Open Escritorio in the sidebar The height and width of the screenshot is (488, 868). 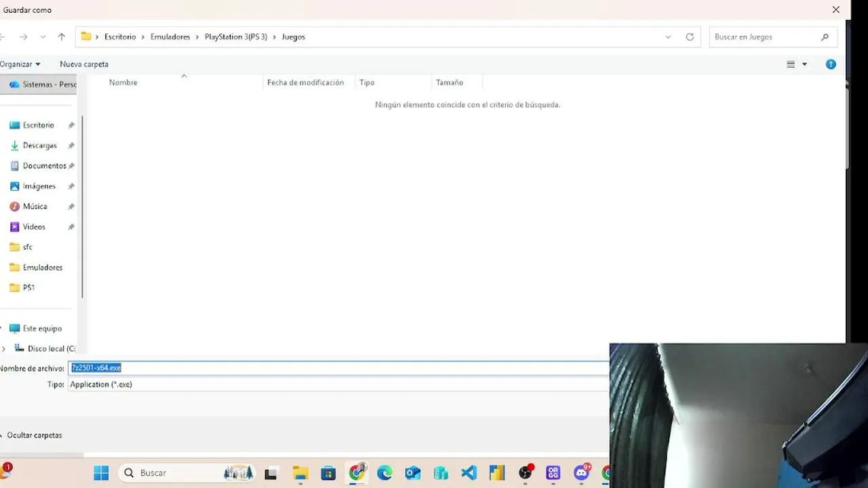38,125
